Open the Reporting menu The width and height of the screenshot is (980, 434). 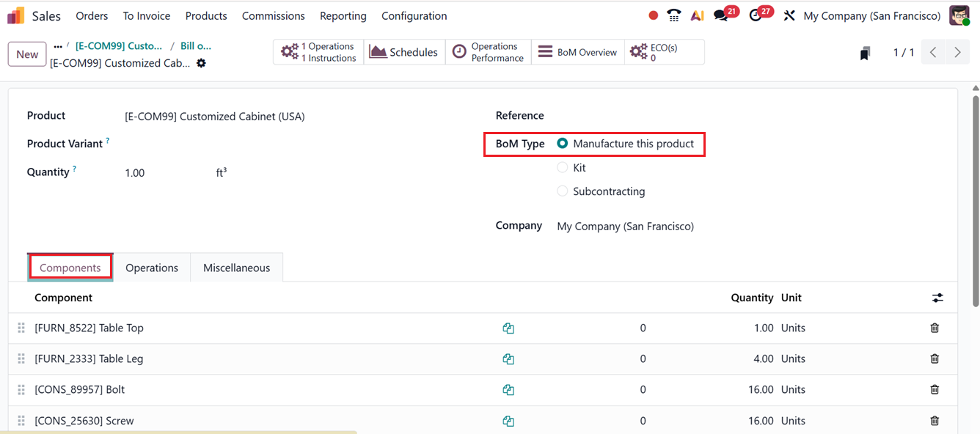tap(343, 15)
